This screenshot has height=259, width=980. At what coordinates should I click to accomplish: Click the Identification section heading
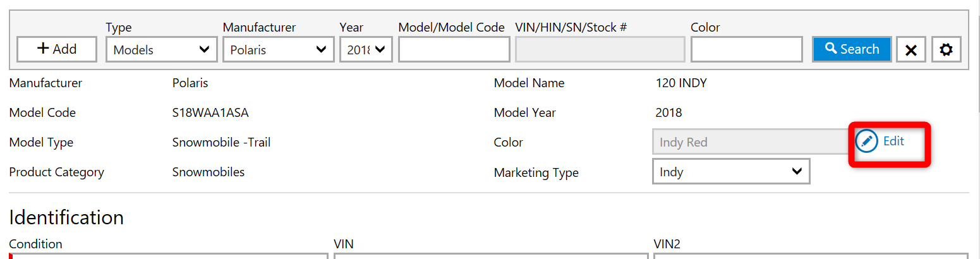pos(66,217)
